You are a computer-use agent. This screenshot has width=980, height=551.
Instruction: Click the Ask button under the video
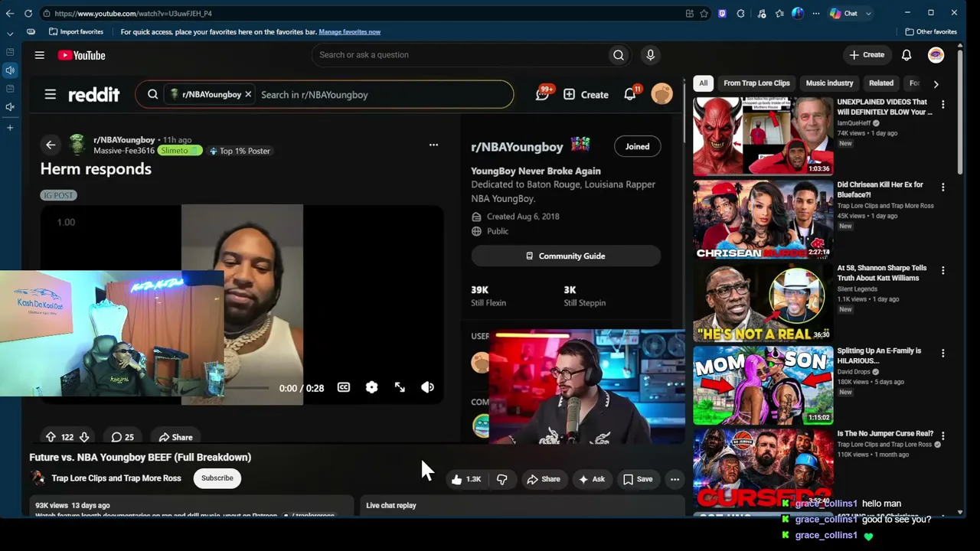click(x=592, y=479)
